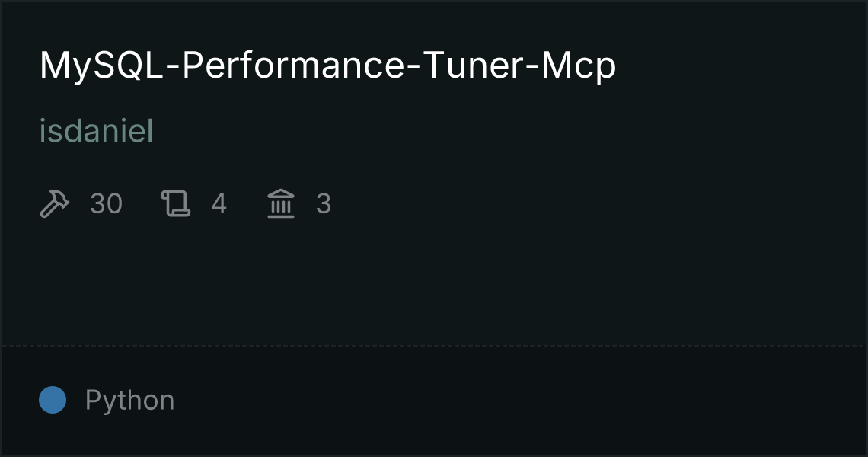
Task: Click the blank area right of isdaniel
Action: click(x=495, y=132)
